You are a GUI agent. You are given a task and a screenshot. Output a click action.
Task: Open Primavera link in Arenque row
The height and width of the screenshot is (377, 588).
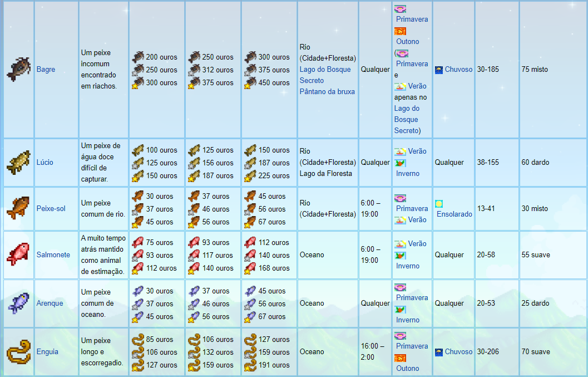[412, 298]
